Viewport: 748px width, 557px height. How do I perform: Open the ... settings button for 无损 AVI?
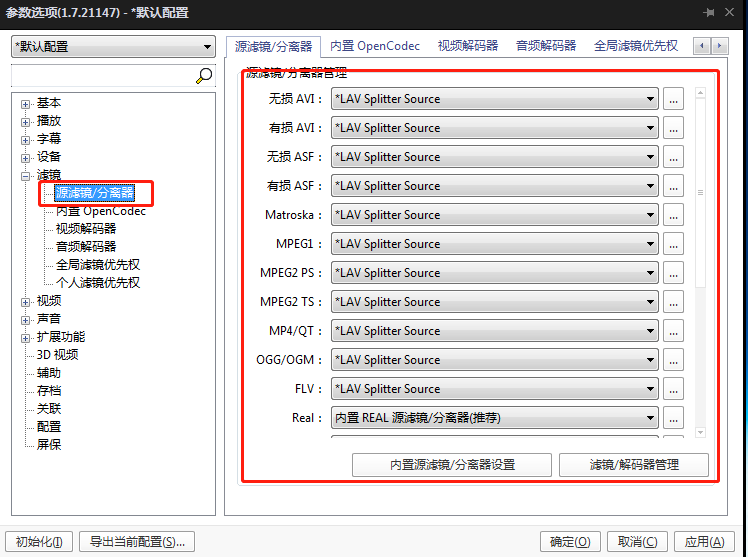673,99
